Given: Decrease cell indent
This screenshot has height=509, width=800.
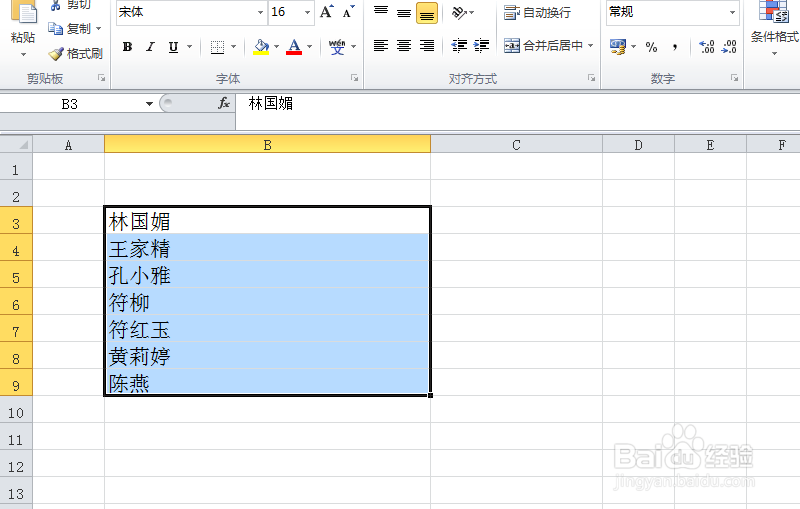Looking at the screenshot, I should pyautogui.click(x=459, y=46).
